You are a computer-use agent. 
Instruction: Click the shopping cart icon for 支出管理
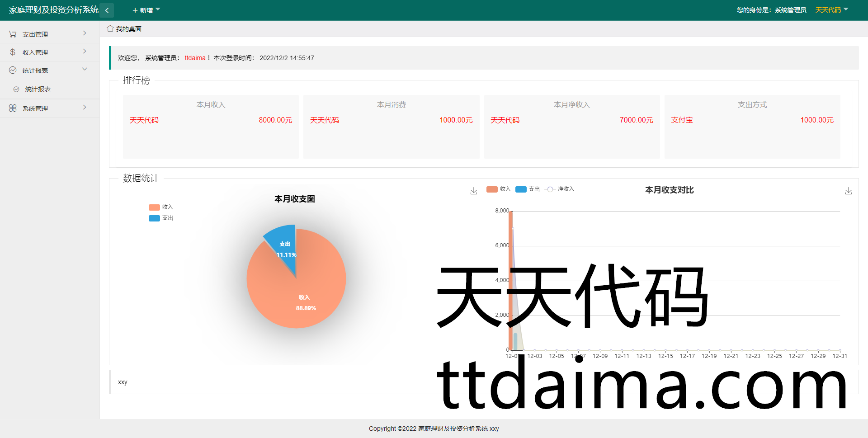coord(13,34)
